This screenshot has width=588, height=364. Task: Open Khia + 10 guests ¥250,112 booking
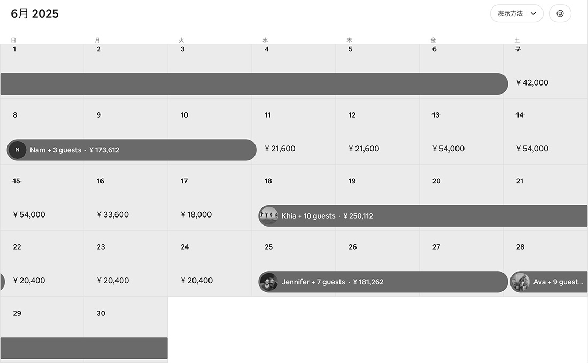[423, 216]
